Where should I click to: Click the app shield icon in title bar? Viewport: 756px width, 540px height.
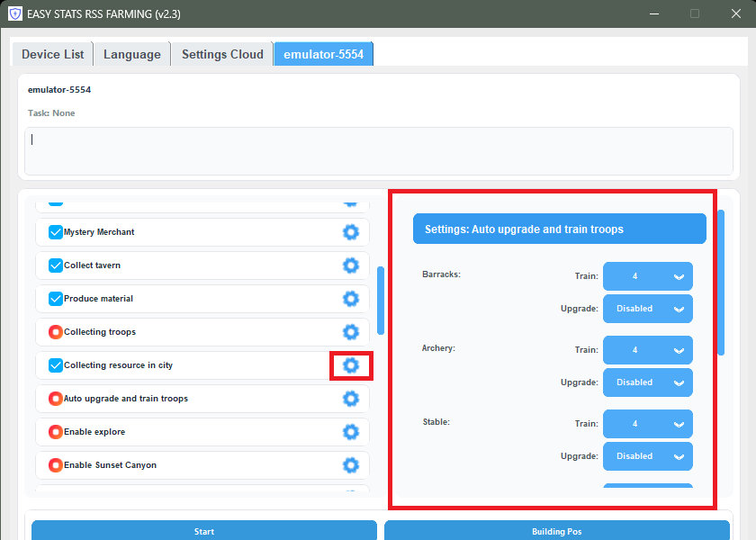click(15, 13)
